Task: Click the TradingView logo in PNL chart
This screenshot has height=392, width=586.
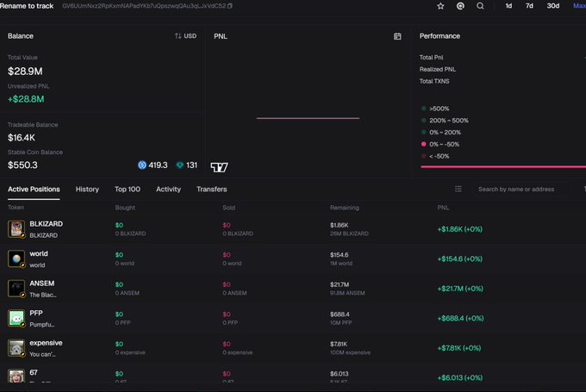Action: pos(220,167)
